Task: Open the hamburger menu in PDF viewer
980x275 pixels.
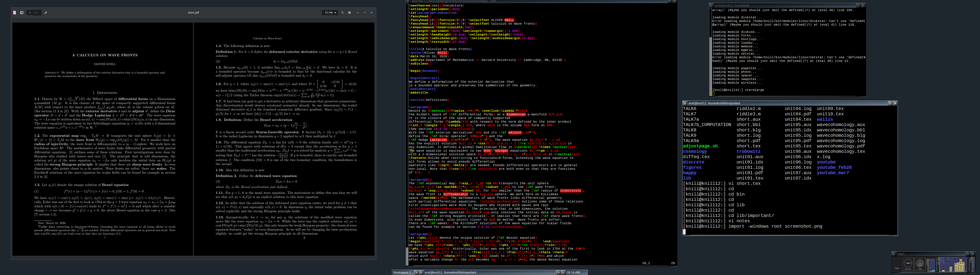Action: [x=349, y=13]
